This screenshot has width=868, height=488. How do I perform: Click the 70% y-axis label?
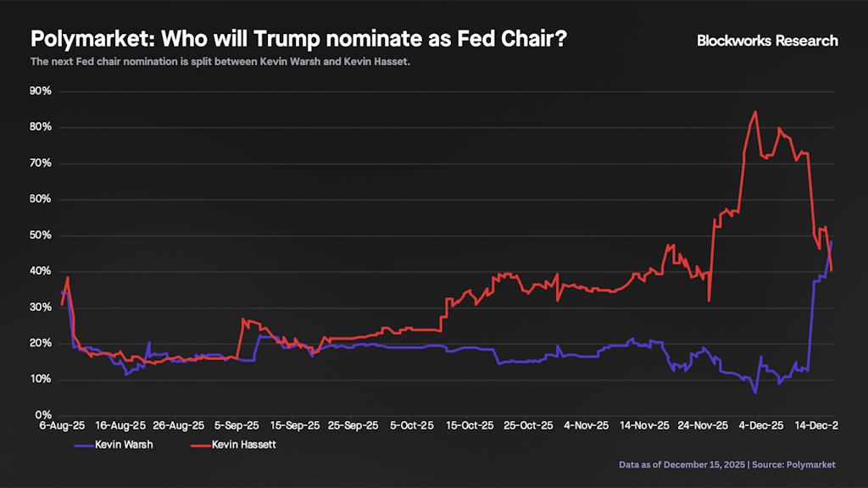pyautogui.click(x=41, y=163)
